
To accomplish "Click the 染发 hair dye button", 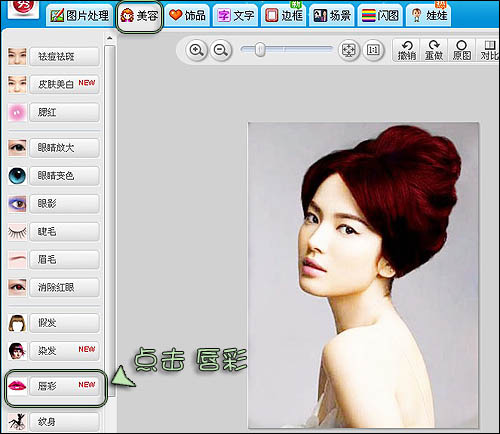I will pyautogui.click(x=64, y=351).
